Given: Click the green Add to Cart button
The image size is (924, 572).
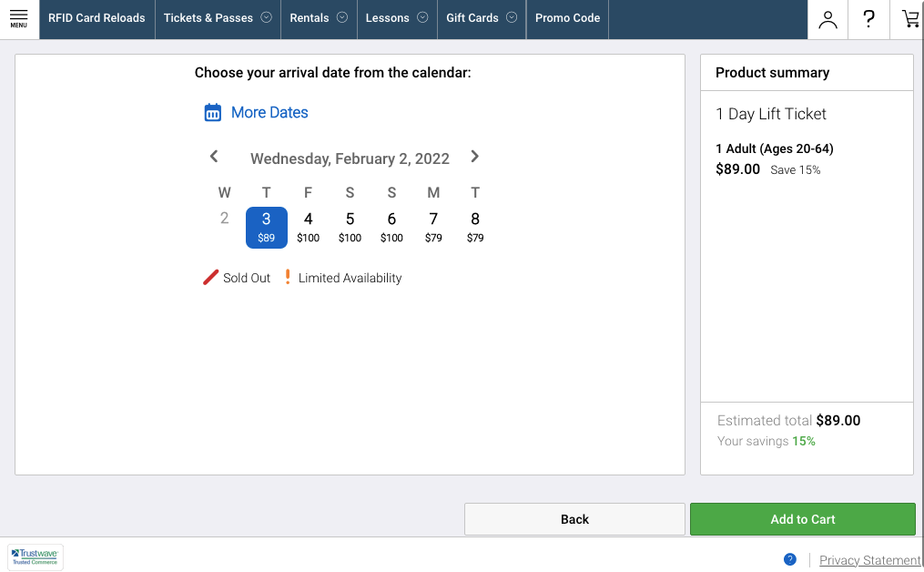Looking at the screenshot, I should pyautogui.click(x=802, y=519).
